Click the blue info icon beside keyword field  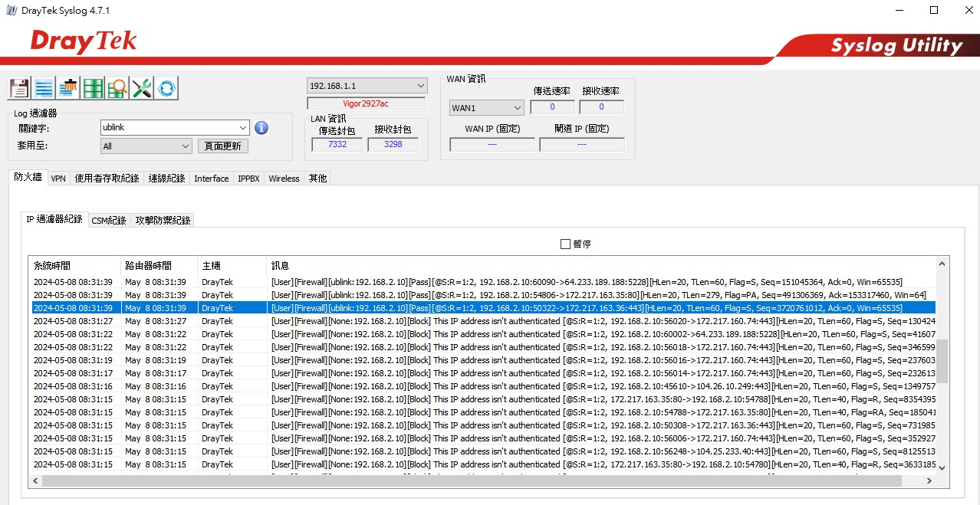click(261, 127)
